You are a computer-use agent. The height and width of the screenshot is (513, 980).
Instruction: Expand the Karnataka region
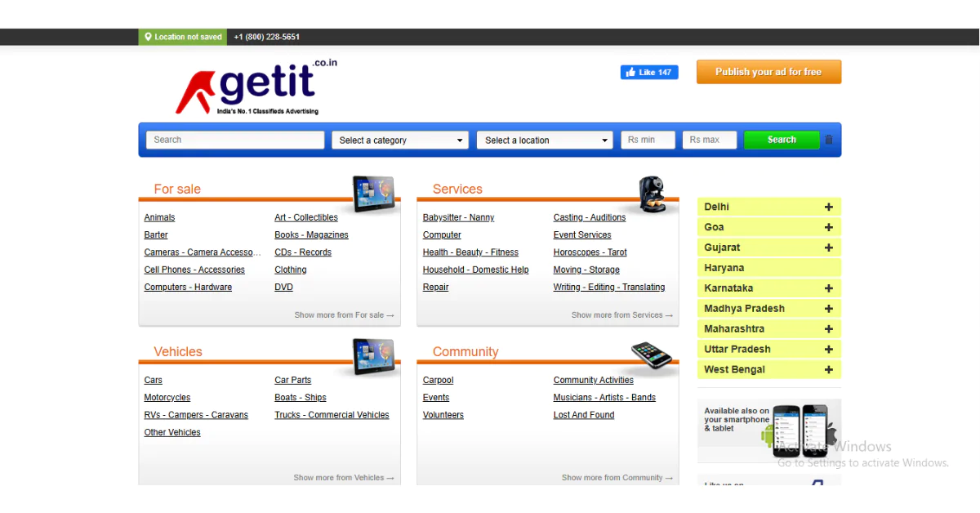(x=830, y=288)
